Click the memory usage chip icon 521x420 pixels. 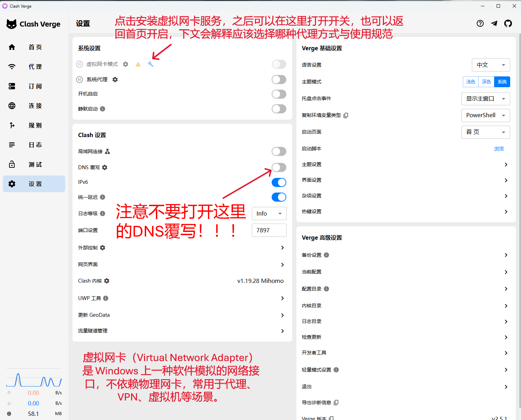tap(9, 414)
